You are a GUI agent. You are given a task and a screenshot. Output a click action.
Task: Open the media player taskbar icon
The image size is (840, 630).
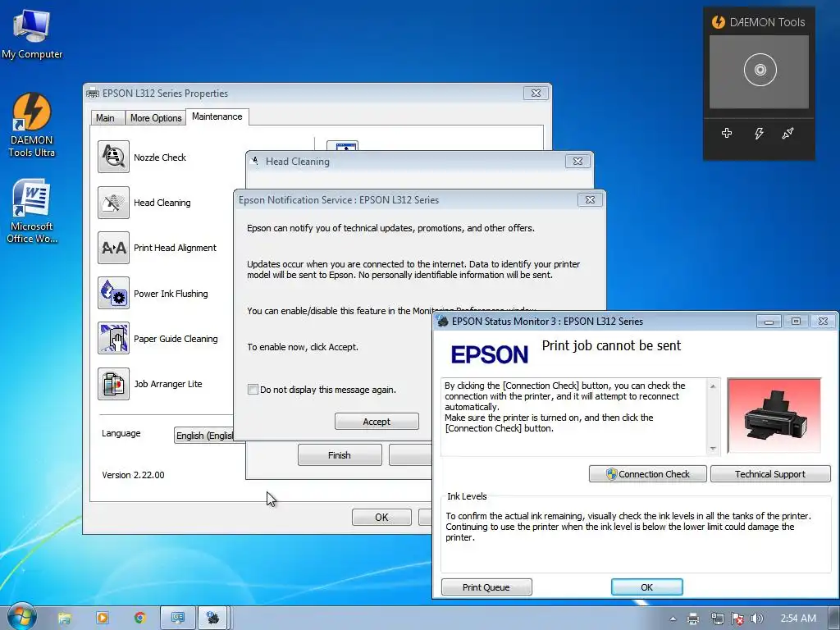click(x=102, y=619)
